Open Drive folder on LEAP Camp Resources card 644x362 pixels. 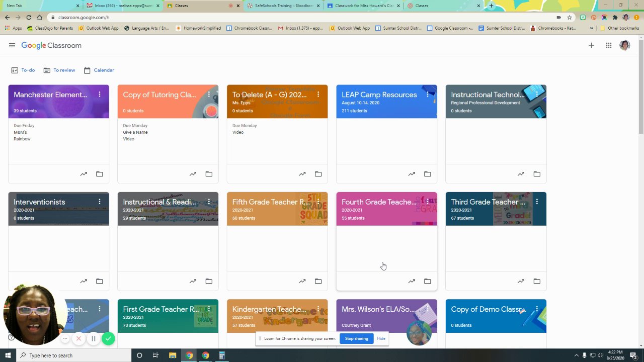coord(428,174)
